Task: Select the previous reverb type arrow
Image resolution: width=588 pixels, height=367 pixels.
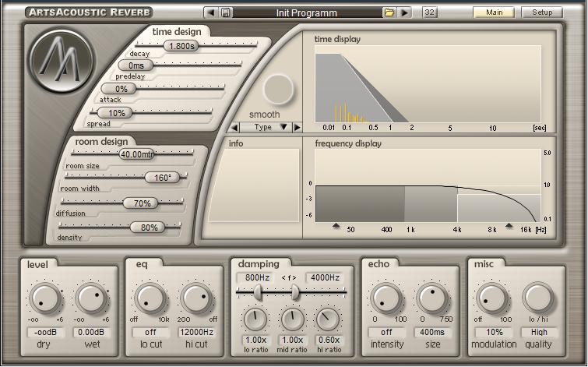Action: coord(235,127)
